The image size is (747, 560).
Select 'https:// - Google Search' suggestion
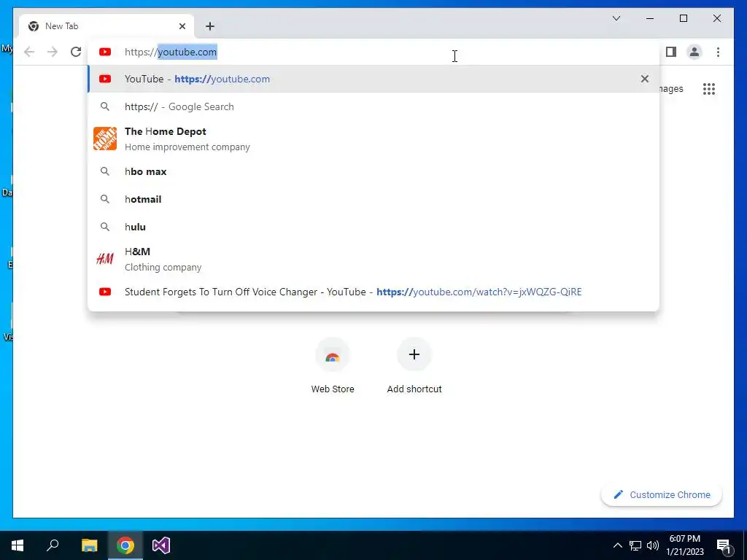pyautogui.click(x=373, y=106)
